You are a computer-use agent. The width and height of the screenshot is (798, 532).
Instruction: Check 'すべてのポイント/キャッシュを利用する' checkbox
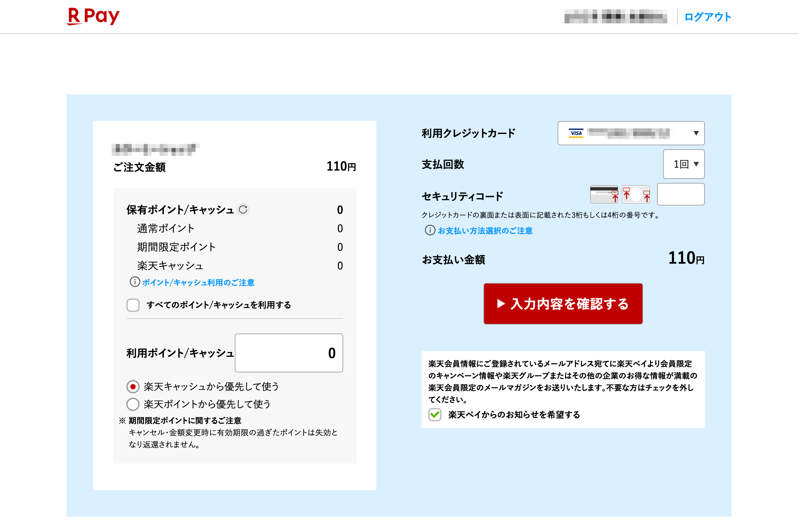133,305
